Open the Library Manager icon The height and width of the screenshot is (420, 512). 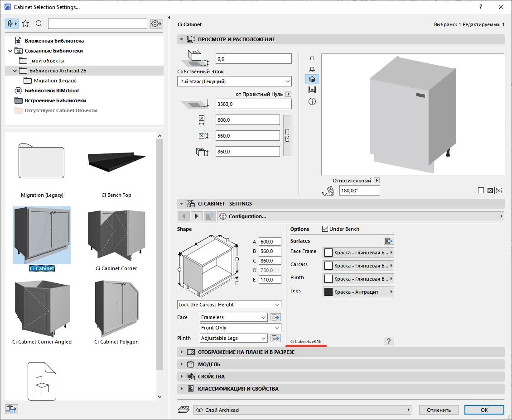coord(11,409)
